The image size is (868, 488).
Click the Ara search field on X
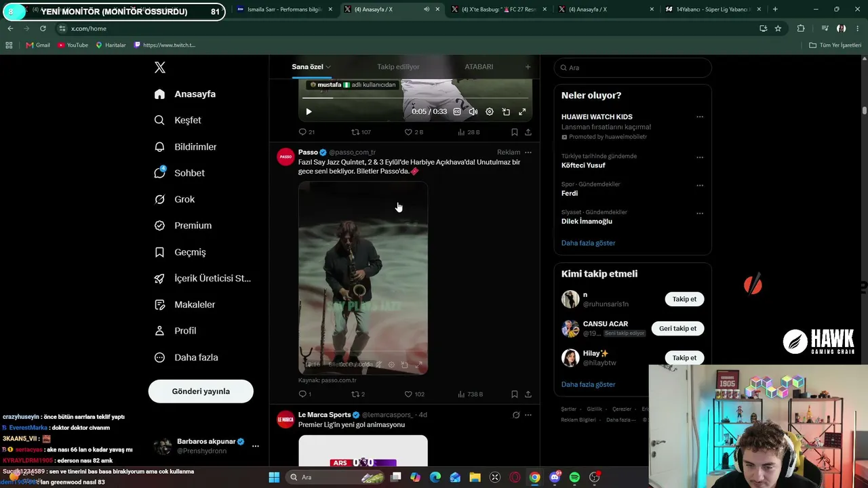633,68
